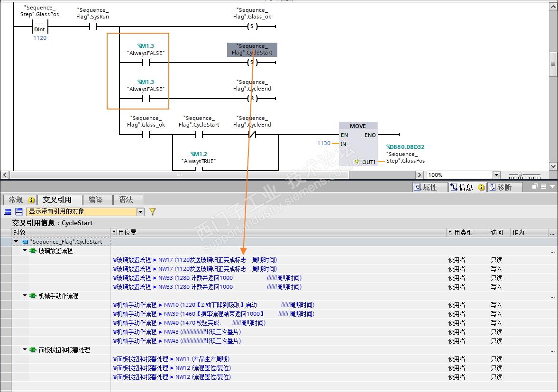Open the 100% zoom level dropdown
Viewport: 558px width, 392px height.
click(x=496, y=174)
